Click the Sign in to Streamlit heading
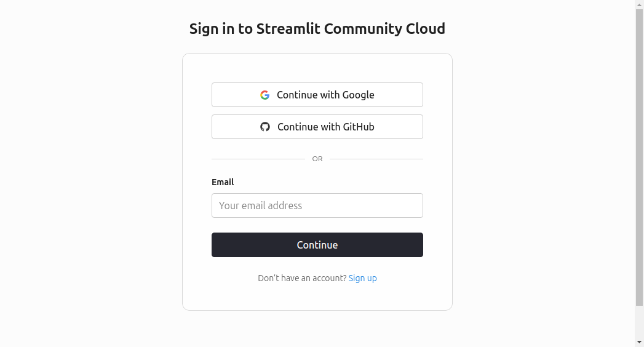The height and width of the screenshot is (347, 644). click(317, 28)
